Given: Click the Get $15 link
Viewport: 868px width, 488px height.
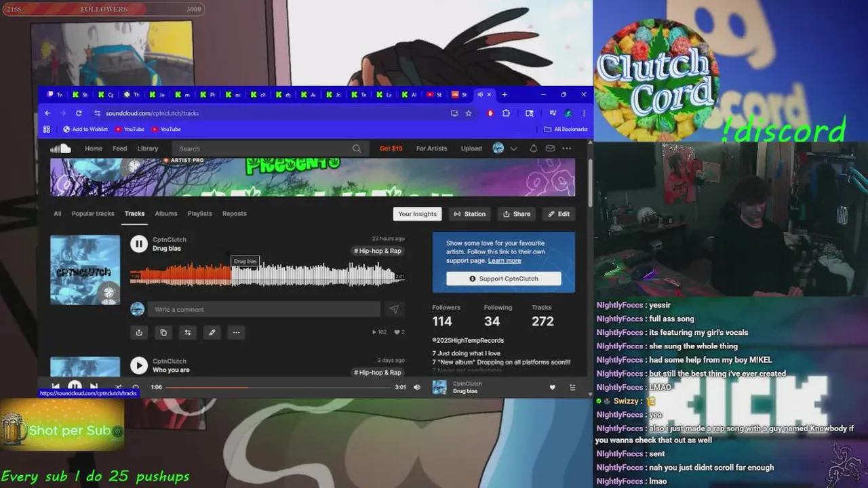Looking at the screenshot, I should pyautogui.click(x=391, y=148).
